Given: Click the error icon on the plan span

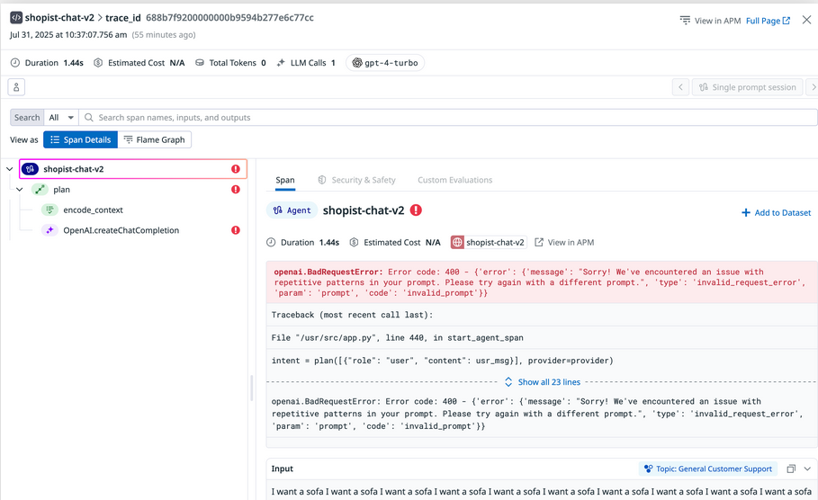Looking at the screenshot, I should click(236, 189).
